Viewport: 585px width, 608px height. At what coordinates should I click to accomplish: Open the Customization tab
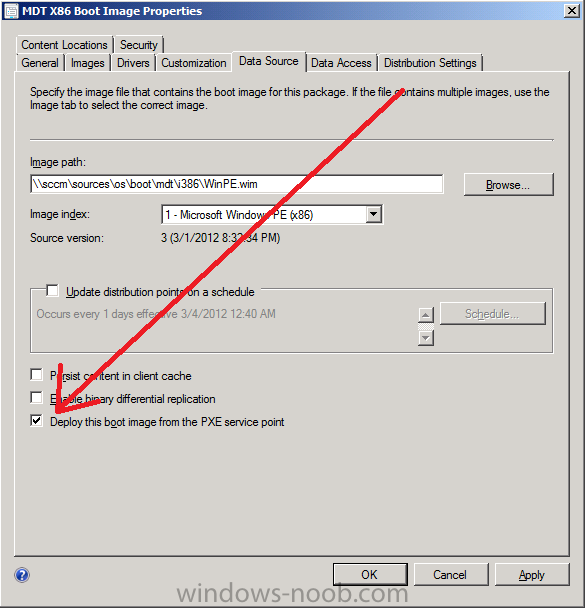(x=194, y=63)
